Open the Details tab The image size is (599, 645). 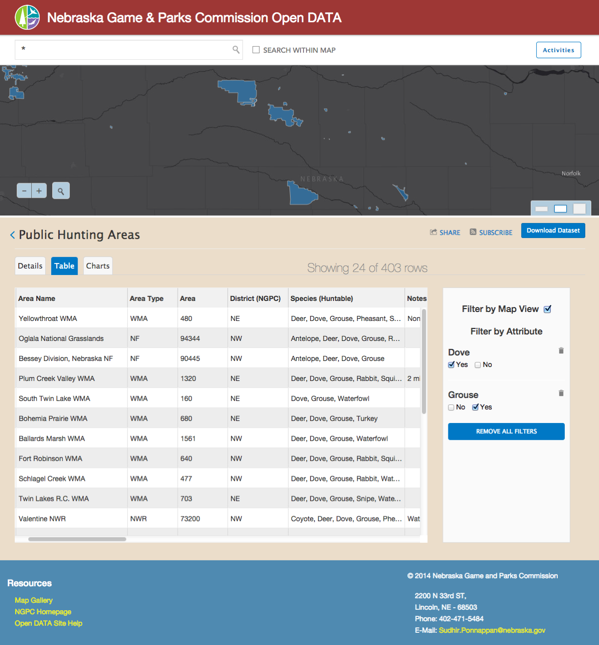(30, 266)
